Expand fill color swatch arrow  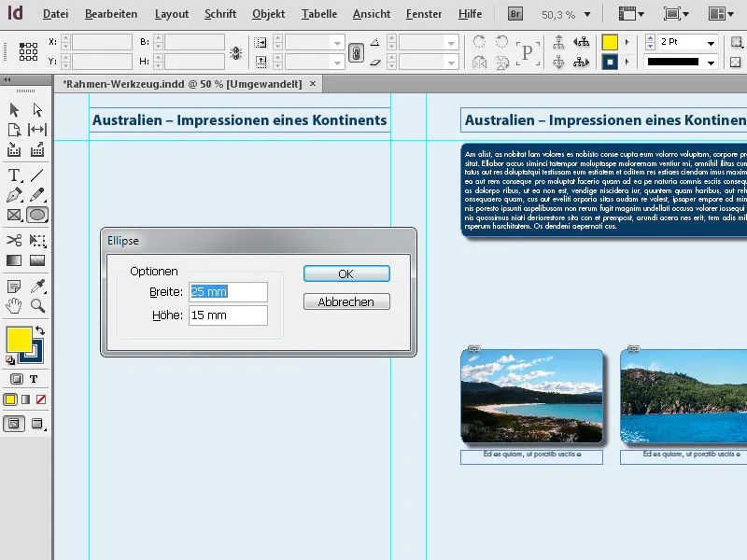[627, 42]
